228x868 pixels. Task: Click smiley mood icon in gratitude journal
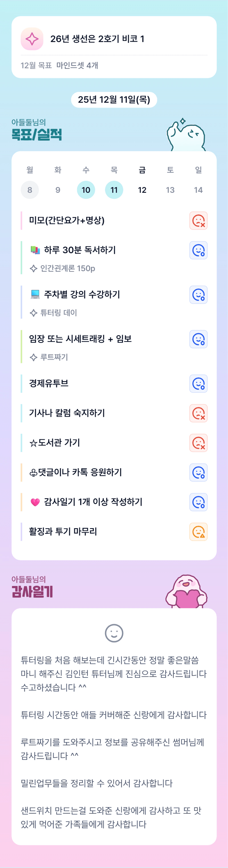pyautogui.click(x=114, y=633)
